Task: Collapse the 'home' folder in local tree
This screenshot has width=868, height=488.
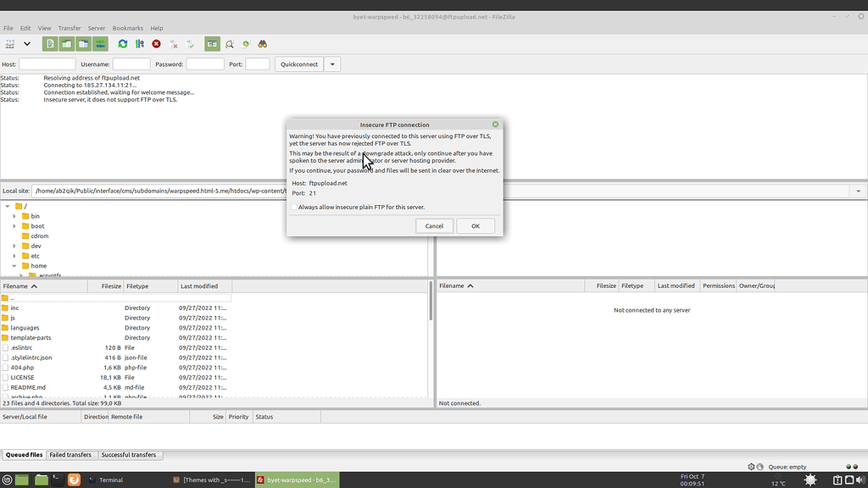Action: click(14, 266)
